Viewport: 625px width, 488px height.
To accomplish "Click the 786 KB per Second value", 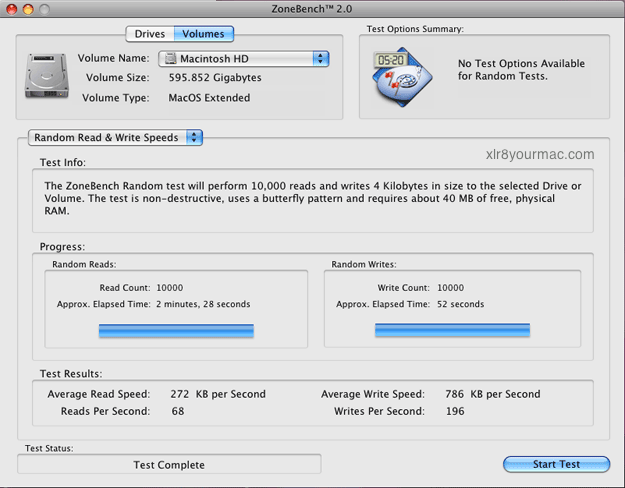I will (x=493, y=394).
